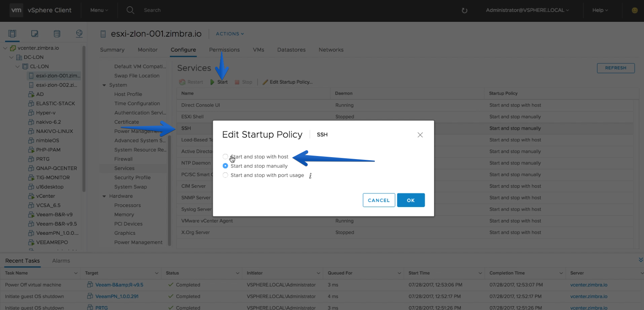This screenshot has height=310, width=644.
Task: Click CANCEL in Edit Startup Policy dialog
Action: (379, 200)
